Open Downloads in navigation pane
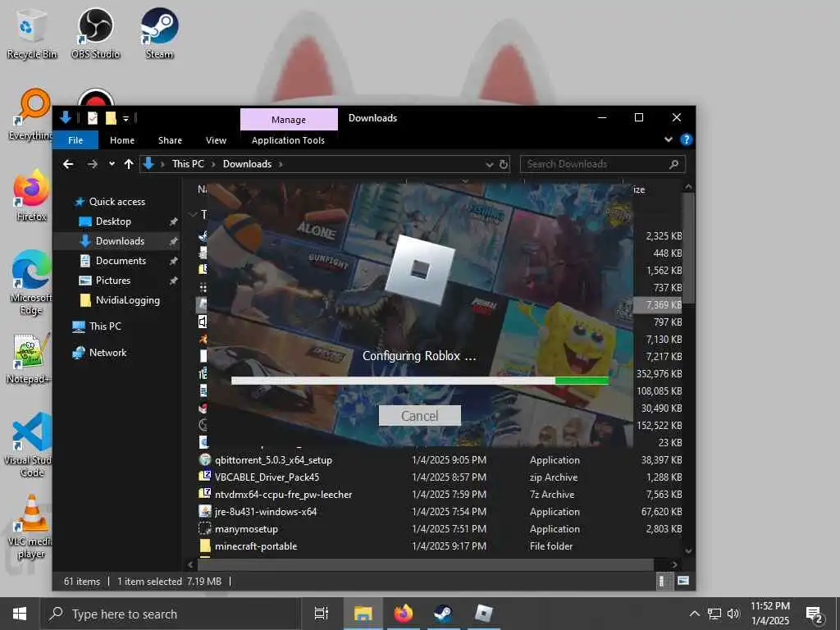Viewport: 840px width, 630px height. (x=120, y=241)
